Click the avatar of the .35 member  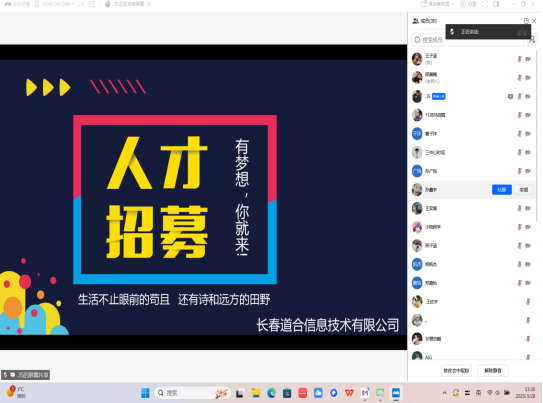[417, 96]
